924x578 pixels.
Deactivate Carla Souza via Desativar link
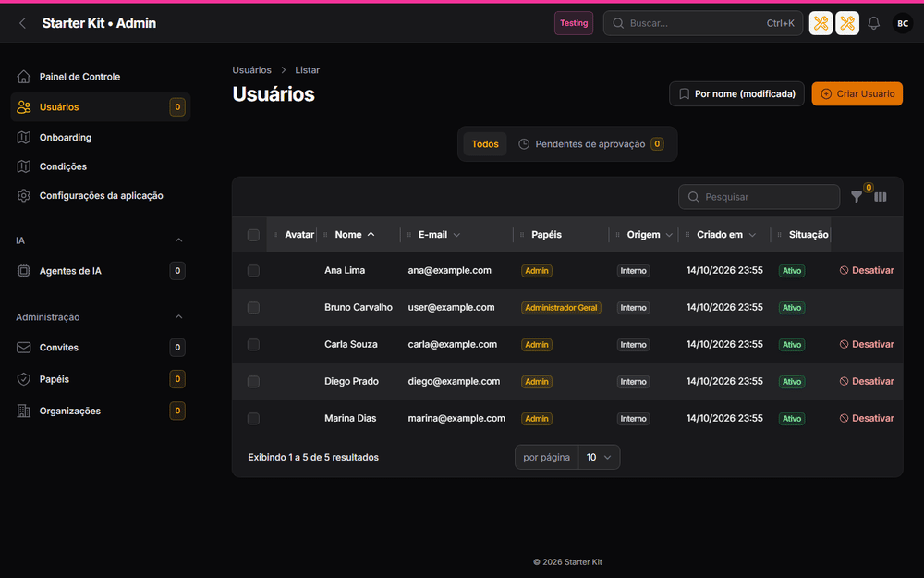pyautogui.click(x=867, y=344)
